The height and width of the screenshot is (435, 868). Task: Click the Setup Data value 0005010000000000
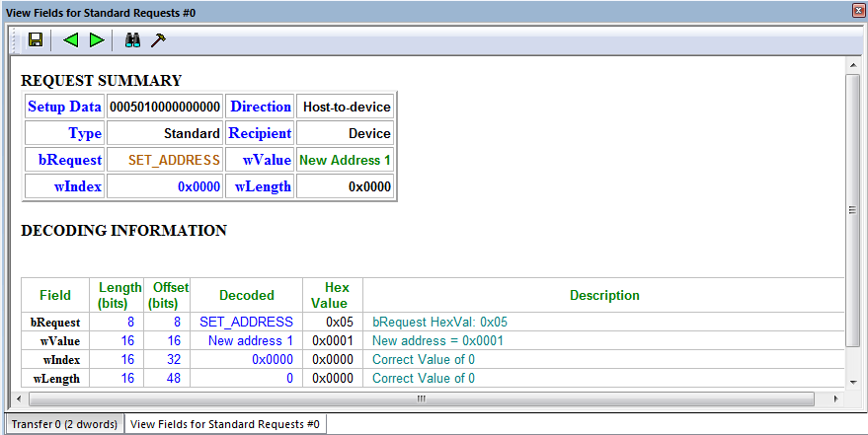click(x=165, y=107)
